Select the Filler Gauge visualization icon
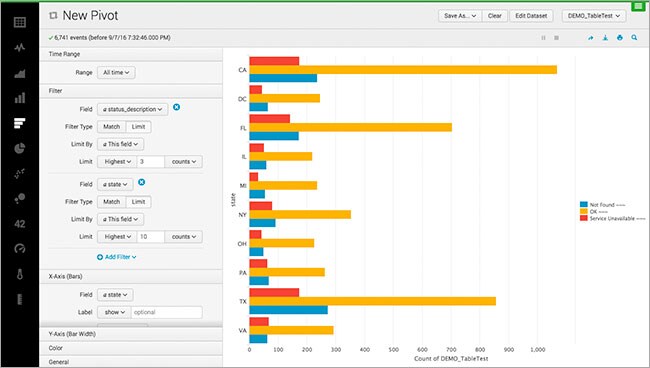The image size is (650, 368). pyautogui.click(x=19, y=299)
